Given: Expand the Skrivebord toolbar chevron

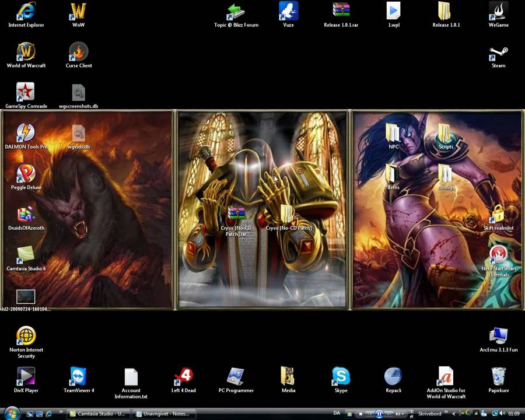Looking at the screenshot, I should click(446, 412).
